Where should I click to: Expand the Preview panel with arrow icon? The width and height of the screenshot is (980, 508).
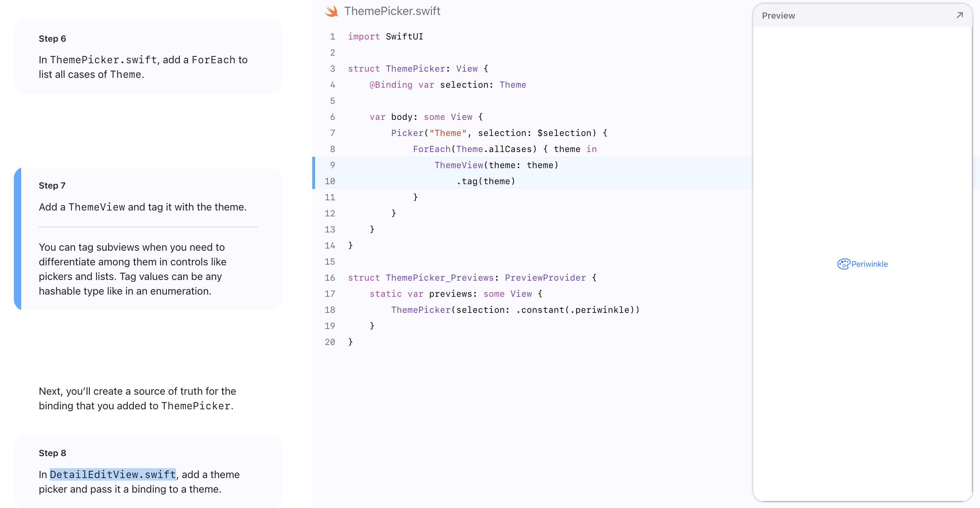coord(960,15)
